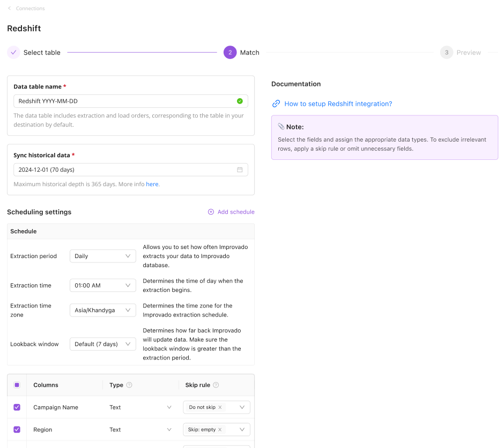Open 'How to setup Redshift integration?' link
This screenshot has width=504, height=448.
point(338,104)
